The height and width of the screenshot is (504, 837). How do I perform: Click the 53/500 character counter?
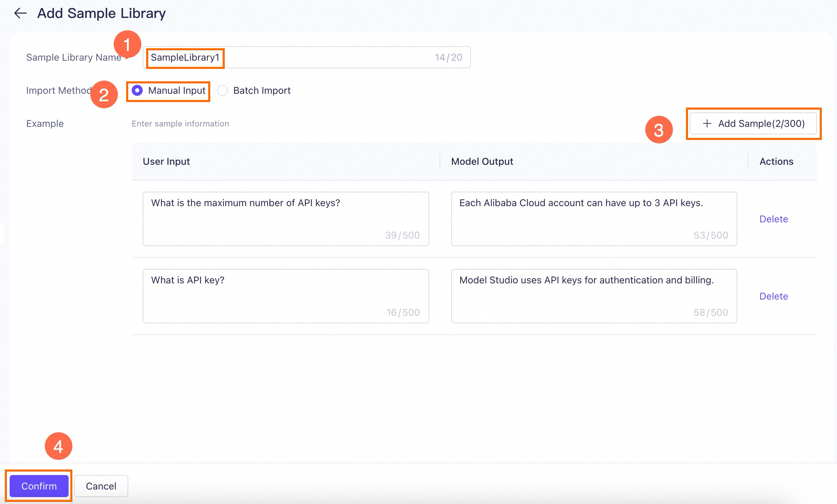[711, 235]
